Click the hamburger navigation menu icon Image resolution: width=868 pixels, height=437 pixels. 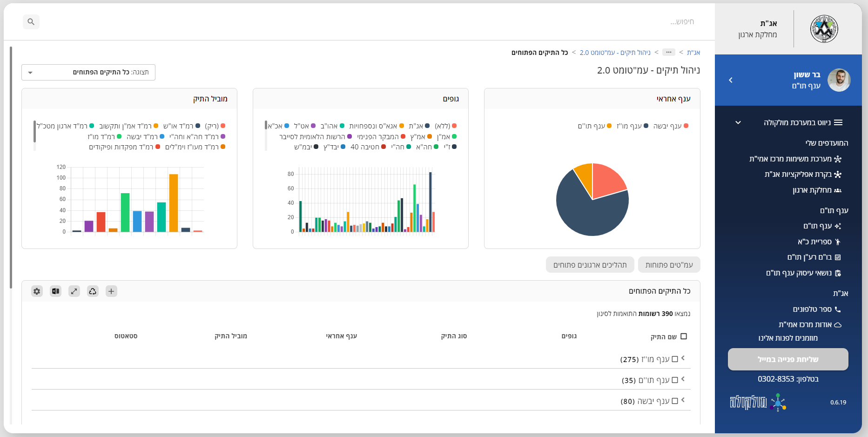coord(838,122)
